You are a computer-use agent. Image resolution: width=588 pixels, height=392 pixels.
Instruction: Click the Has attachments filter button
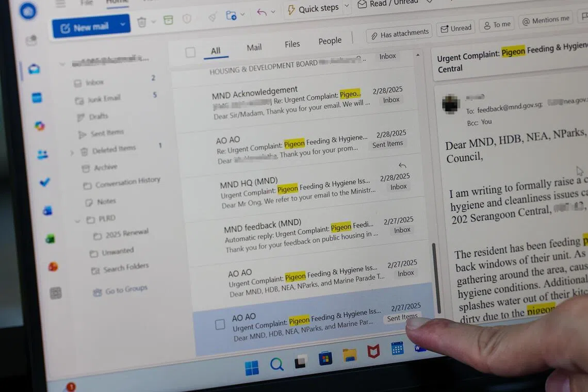point(399,34)
